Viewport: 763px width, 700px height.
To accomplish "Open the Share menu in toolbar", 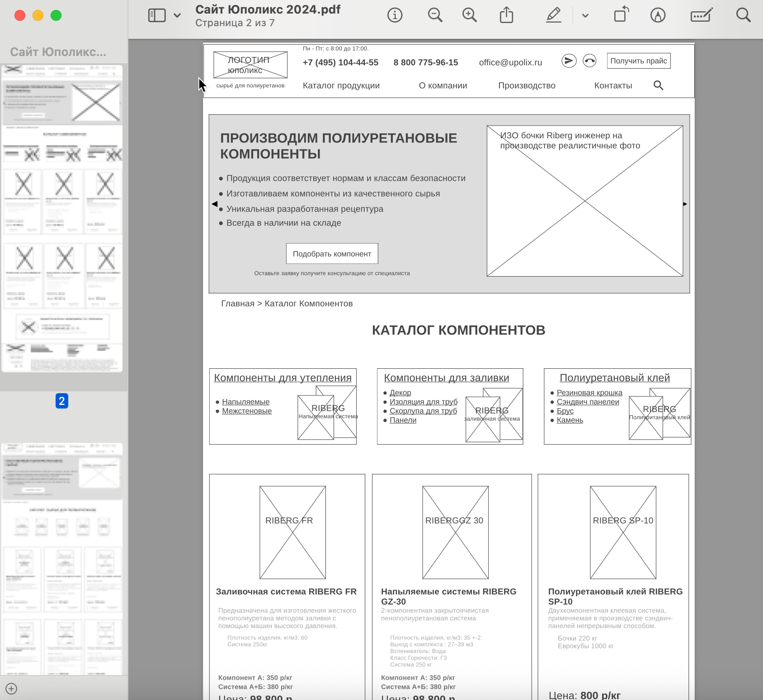I will pyautogui.click(x=507, y=15).
